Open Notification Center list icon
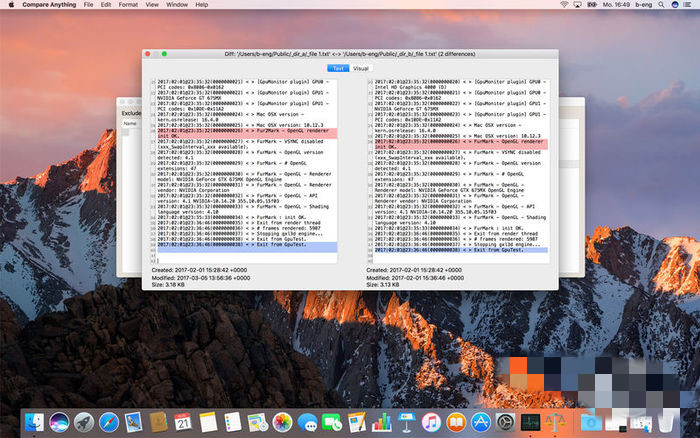The width and height of the screenshot is (700, 438). point(688,5)
